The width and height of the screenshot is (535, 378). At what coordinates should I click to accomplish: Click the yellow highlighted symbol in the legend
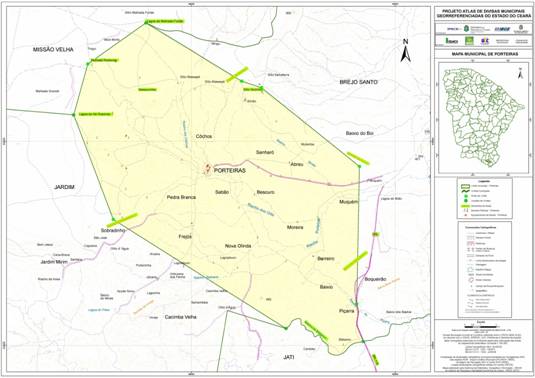click(466, 206)
